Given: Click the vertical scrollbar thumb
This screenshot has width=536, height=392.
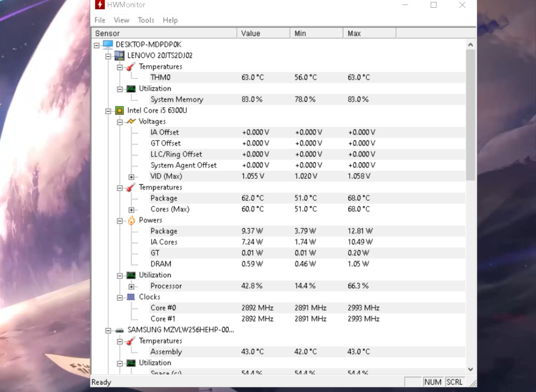Looking at the screenshot, I should click(x=471, y=115).
